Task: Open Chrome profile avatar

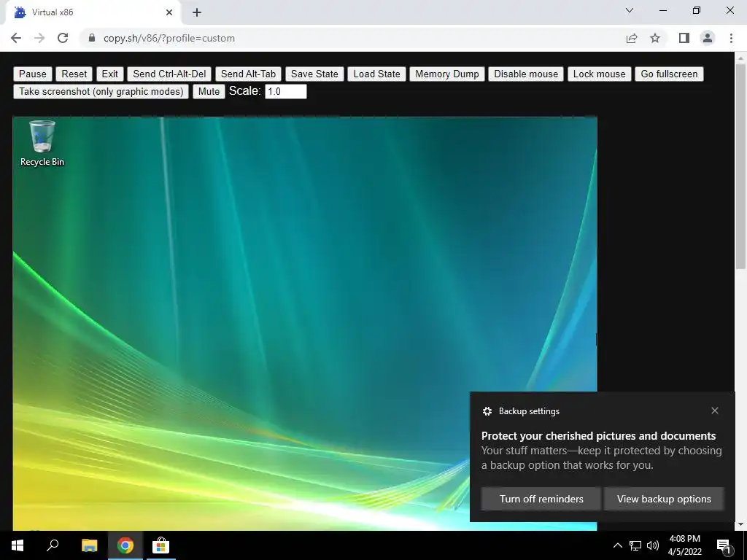Action: pos(708,38)
